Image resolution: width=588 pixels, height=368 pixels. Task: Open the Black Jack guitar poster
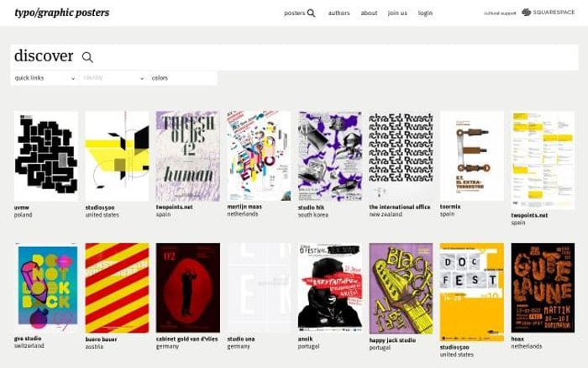pos(401,288)
